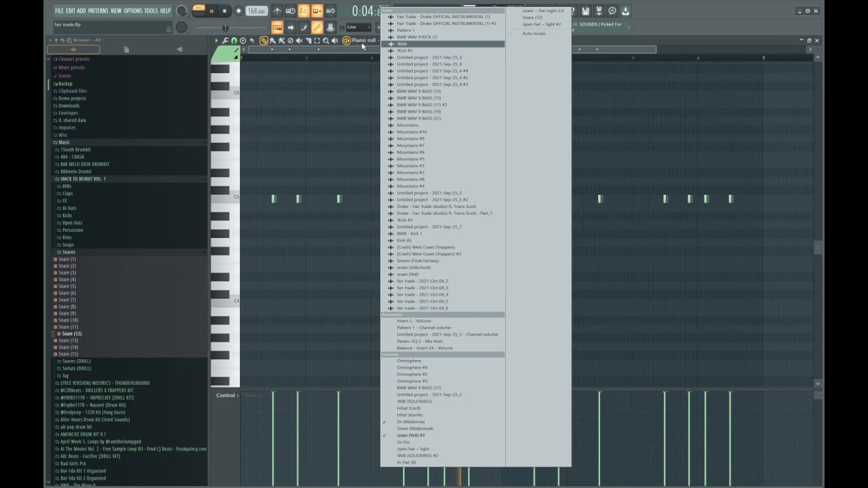Toggle the piano roll magnet snap icon
The width and height of the screenshot is (868, 488).
pyautogui.click(x=234, y=41)
